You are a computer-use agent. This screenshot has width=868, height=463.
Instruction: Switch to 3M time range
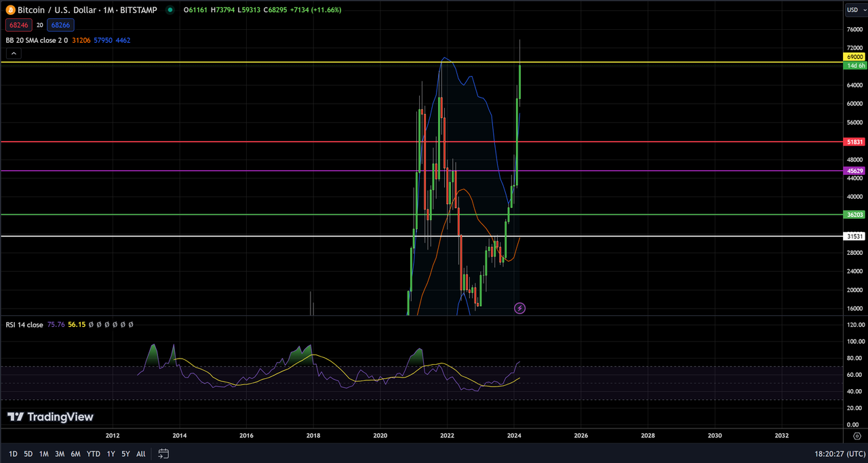(60, 454)
